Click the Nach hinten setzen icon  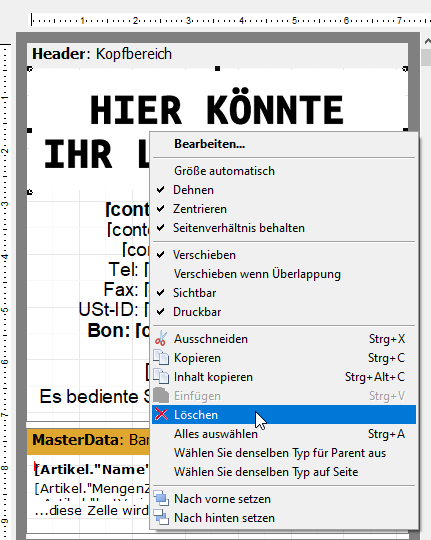[161, 518]
